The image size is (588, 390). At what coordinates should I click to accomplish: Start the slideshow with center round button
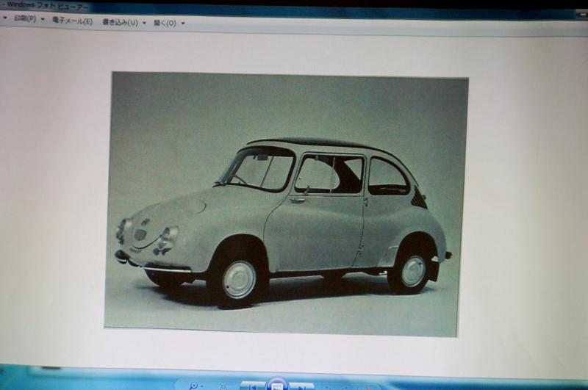pos(277,385)
